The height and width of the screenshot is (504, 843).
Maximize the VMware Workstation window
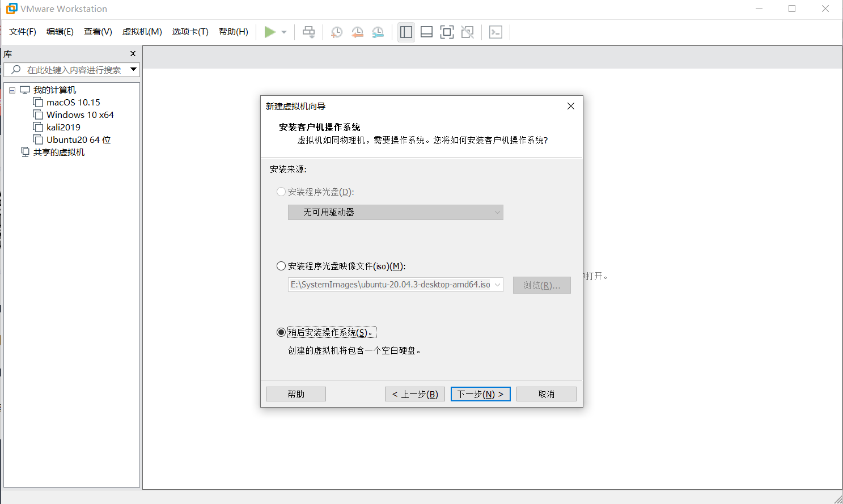(x=792, y=9)
